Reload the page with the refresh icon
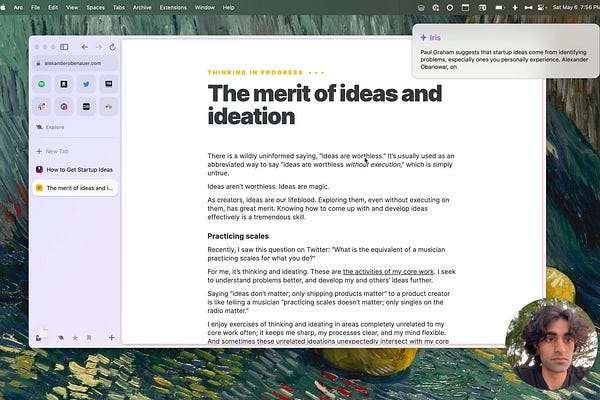600x400 pixels. (112, 47)
